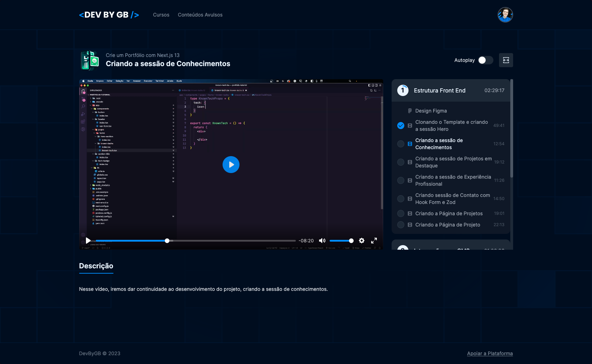Click the DEV BY GB logo
This screenshot has width=592, height=364.
(109, 15)
